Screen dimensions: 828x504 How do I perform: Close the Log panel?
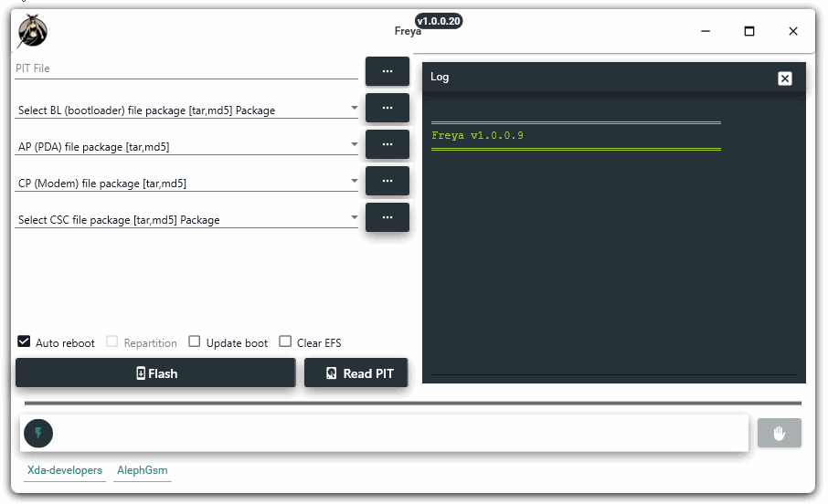785,79
